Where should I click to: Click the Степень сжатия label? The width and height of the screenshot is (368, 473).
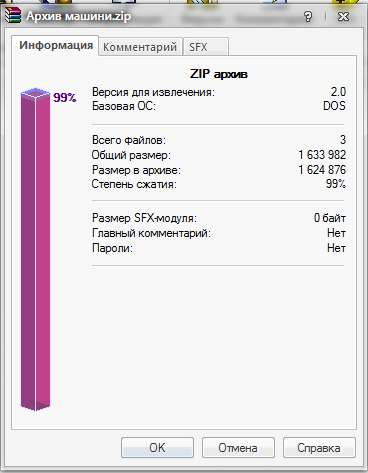(134, 184)
